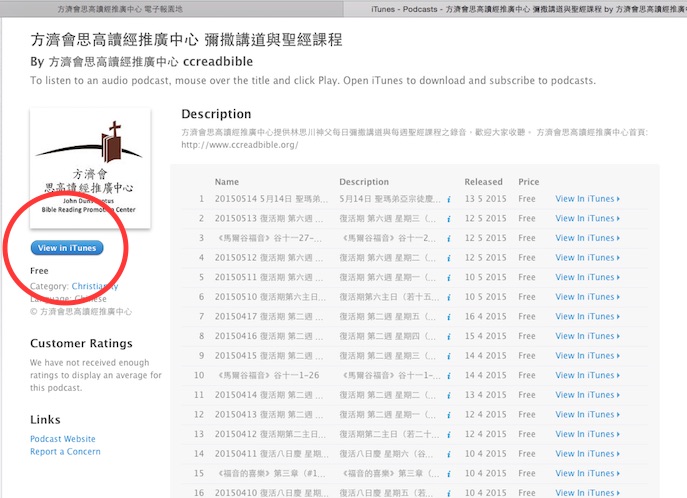Select episode name starting '20150513'
This screenshot has height=498, width=687.
click(x=269, y=219)
